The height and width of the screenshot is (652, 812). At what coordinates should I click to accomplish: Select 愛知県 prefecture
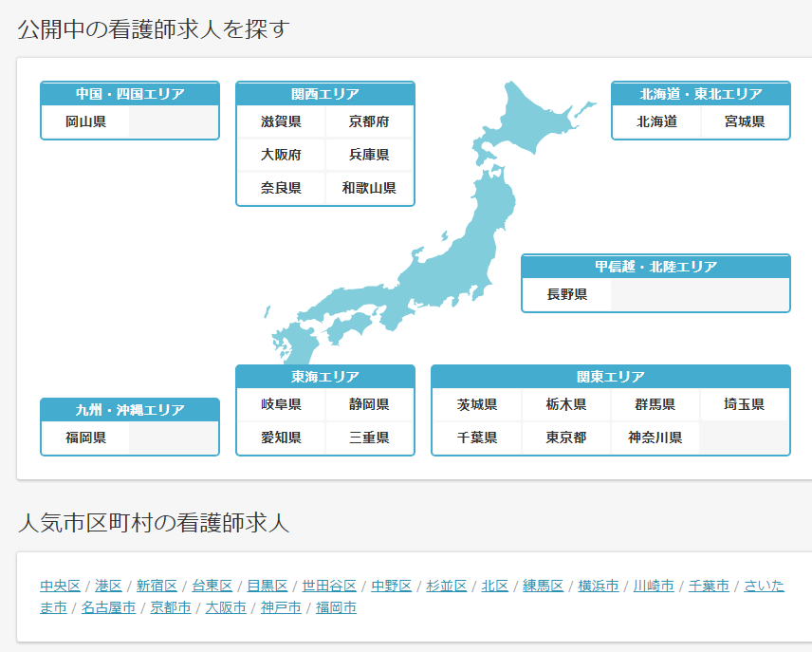pyautogui.click(x=281, y=438)
